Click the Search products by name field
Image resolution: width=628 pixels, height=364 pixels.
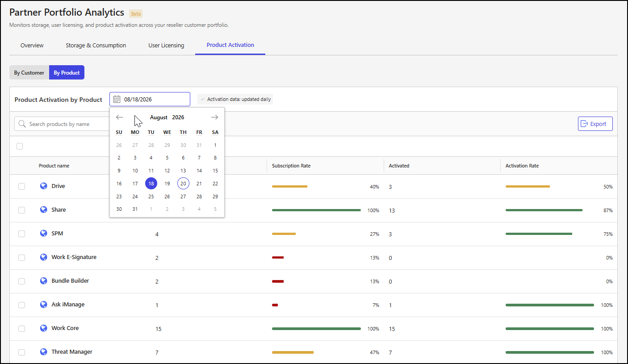(x=63, y=124)
